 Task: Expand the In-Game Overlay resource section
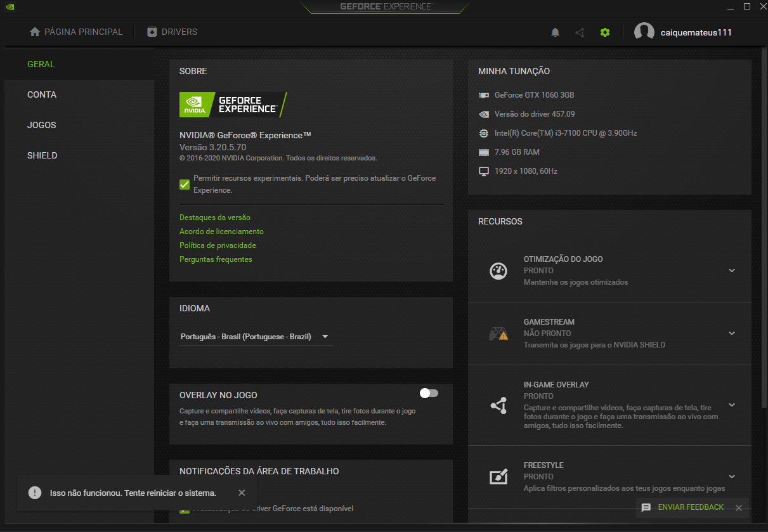tap(732, 405)
